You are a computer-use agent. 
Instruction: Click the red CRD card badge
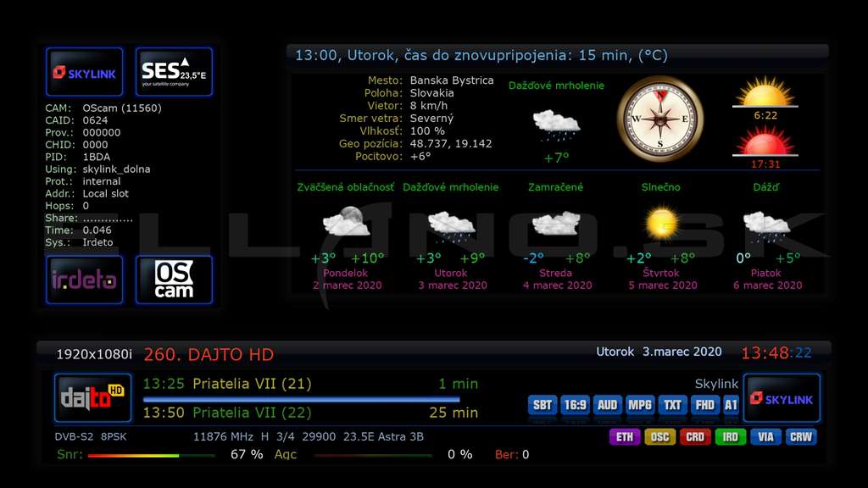pyautogui.click(x=695, y=437)
